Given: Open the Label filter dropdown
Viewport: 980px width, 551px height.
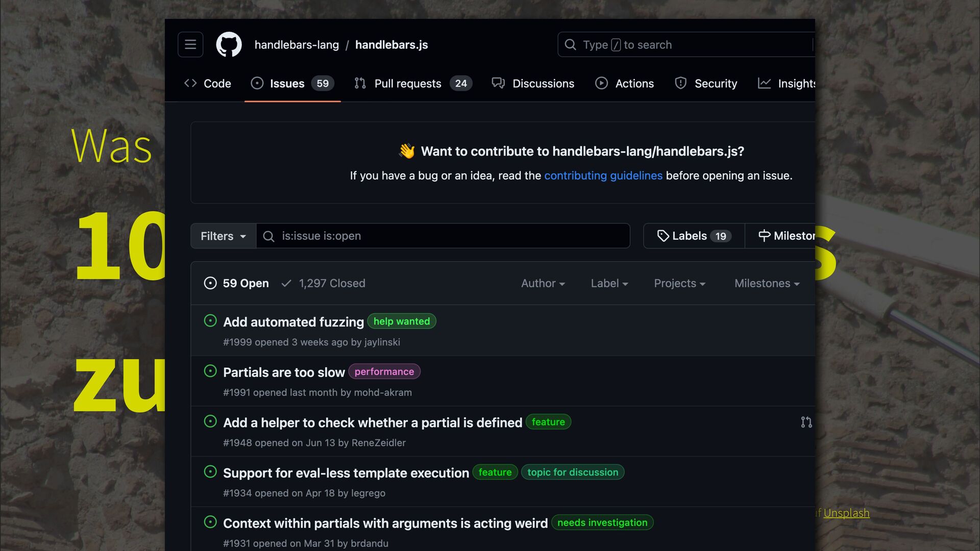Looking at the screenshot, I should pos(609,283).
